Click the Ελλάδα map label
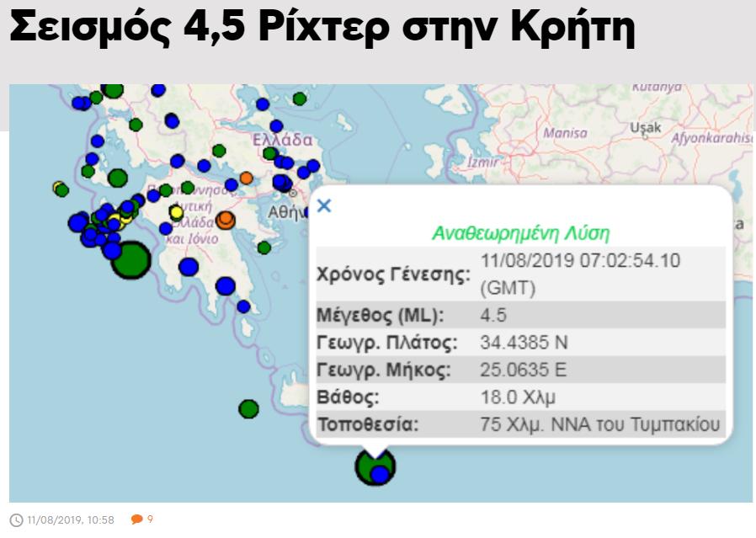The image size is (756, 538). [x=283, y=140]
